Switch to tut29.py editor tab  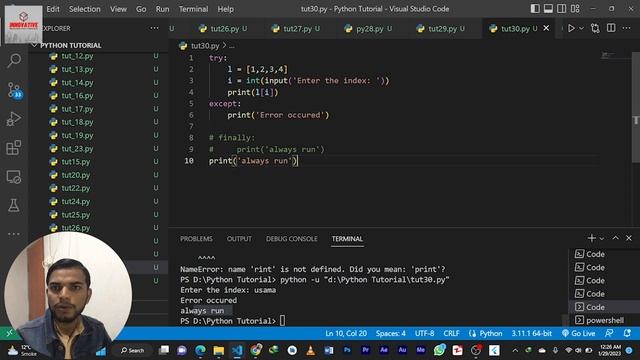pyautogui.click(x=441, y=29)
